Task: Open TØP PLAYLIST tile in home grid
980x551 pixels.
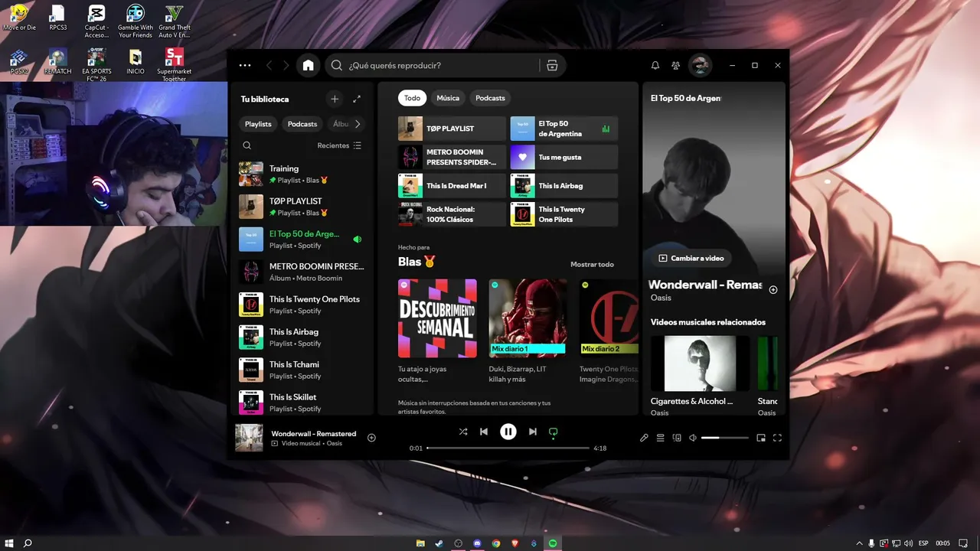Action: point(452,129)
